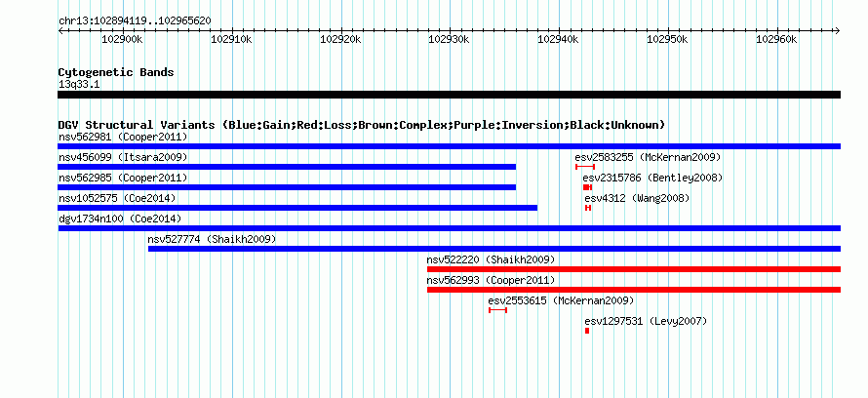Click the nsv522220 (Shaikh2009) red loss bar
Screen dimensions: 868x398
point(634,269)
